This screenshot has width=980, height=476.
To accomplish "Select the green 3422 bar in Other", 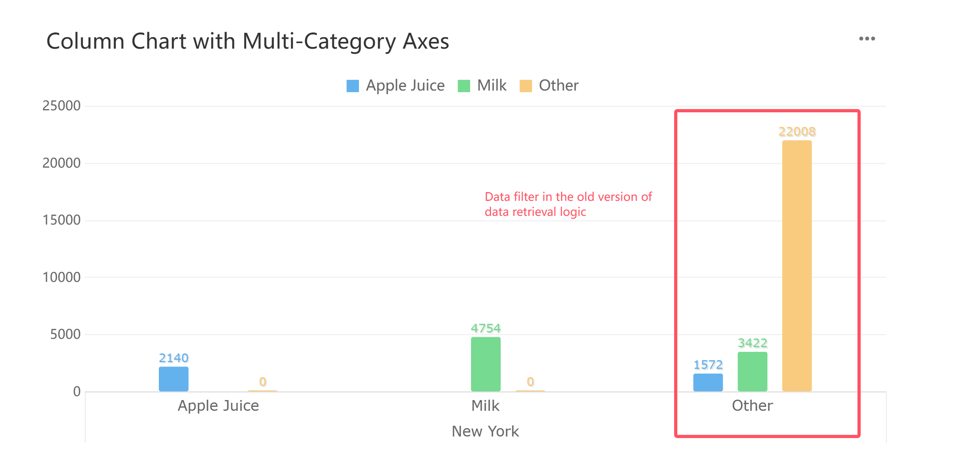I will [x=752, y=372].
